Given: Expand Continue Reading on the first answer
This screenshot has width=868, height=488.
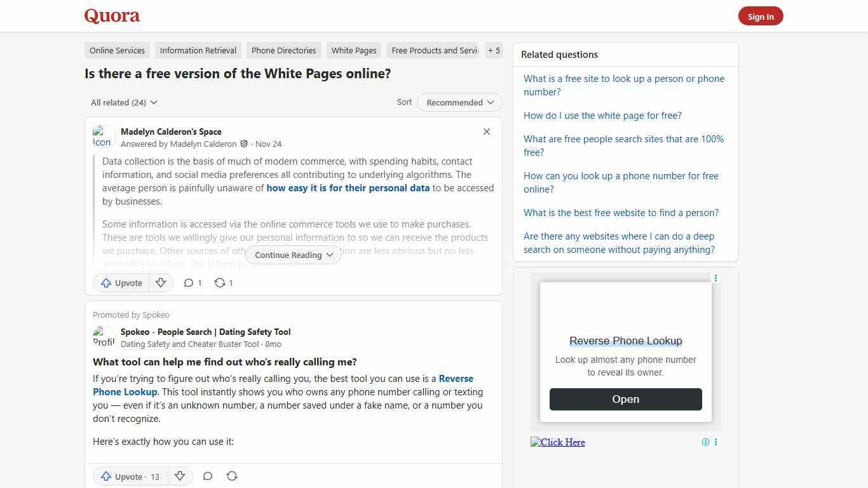Looking at the screenshot, I should (293, 255).
